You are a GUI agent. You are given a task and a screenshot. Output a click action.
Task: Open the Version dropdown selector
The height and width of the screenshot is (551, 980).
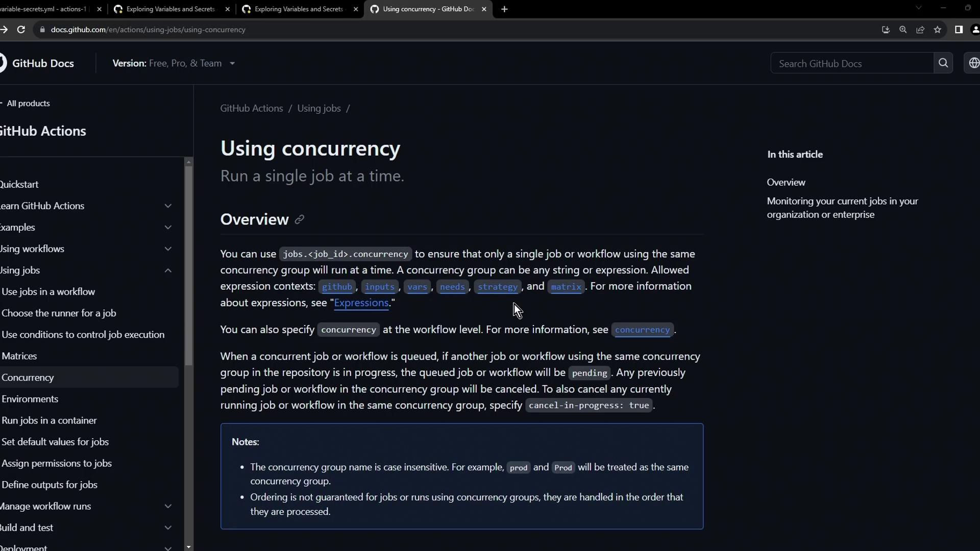pos(174,63)
